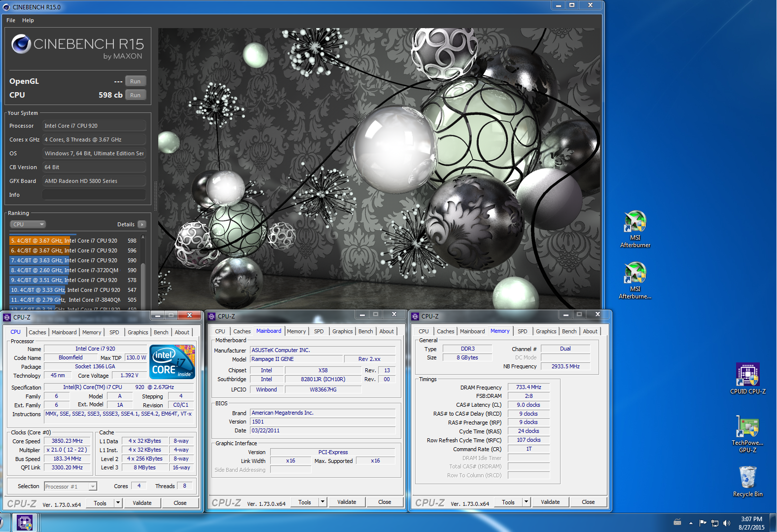Image resolution: width=777 pixels, height=532 pixels.
Task: Switch to Bench tab in the CPU tab window
Action: point(161,332)
